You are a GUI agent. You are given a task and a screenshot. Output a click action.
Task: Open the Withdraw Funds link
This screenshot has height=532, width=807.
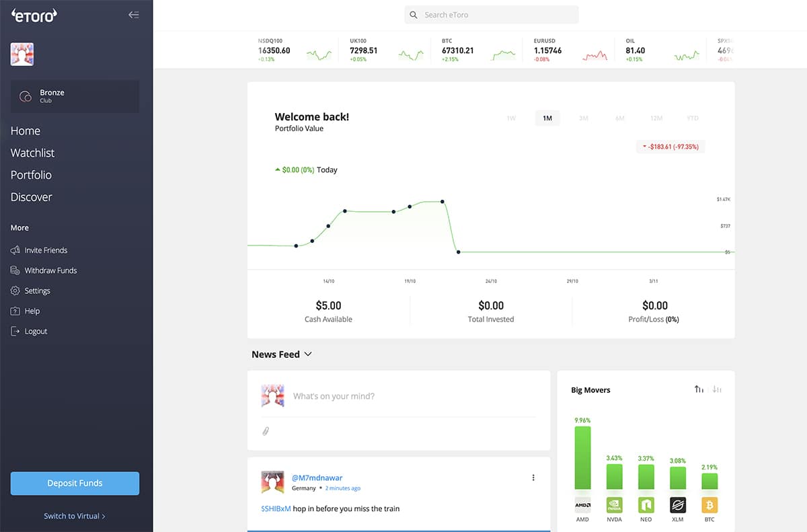[51, 270]
